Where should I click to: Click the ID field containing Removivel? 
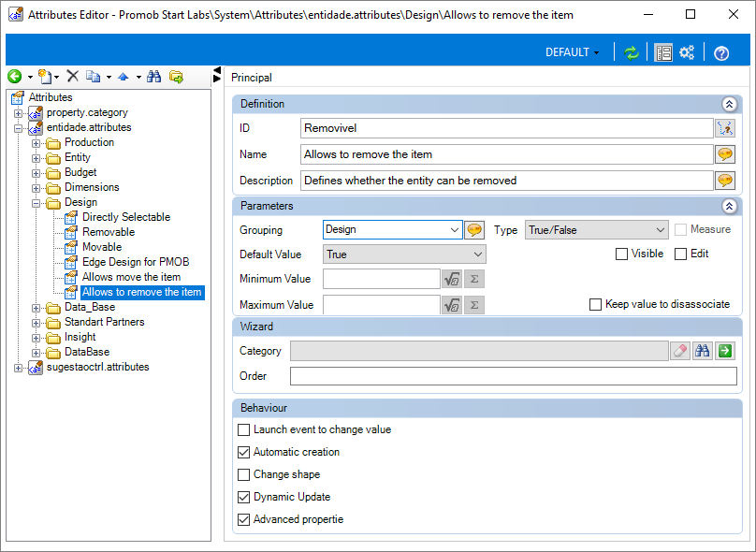pos(507,128)
